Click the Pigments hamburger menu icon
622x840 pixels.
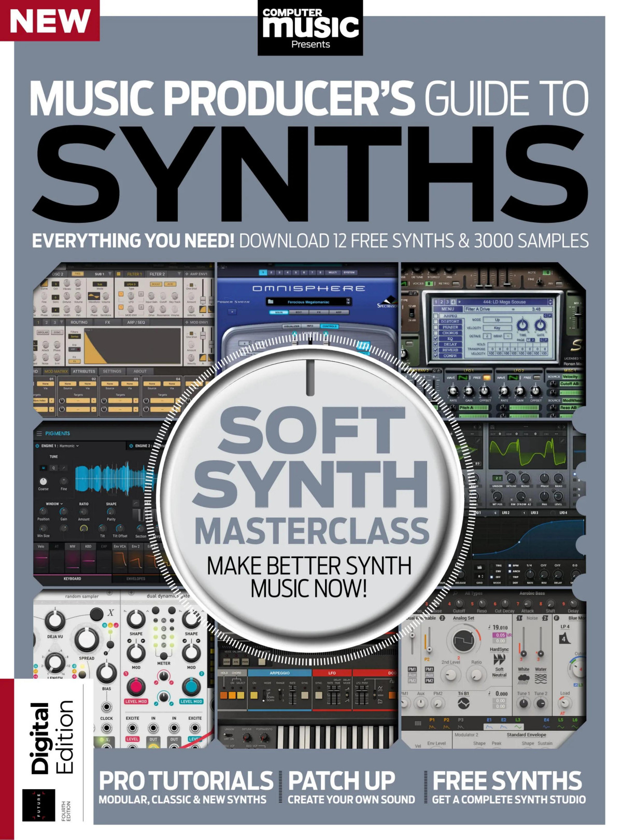[x=39, y=433]
